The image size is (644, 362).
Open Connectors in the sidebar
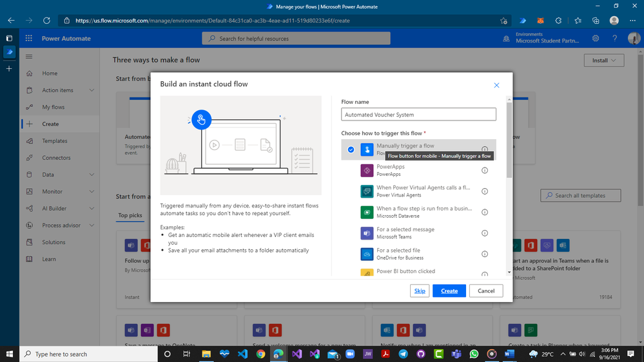56,158
